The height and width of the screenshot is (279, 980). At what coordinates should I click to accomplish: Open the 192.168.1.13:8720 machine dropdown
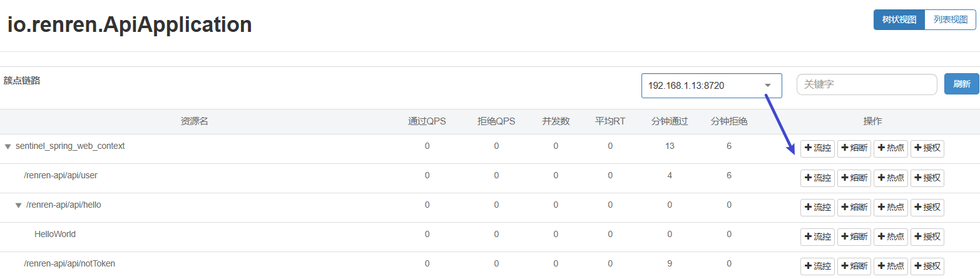pos(712,86)
